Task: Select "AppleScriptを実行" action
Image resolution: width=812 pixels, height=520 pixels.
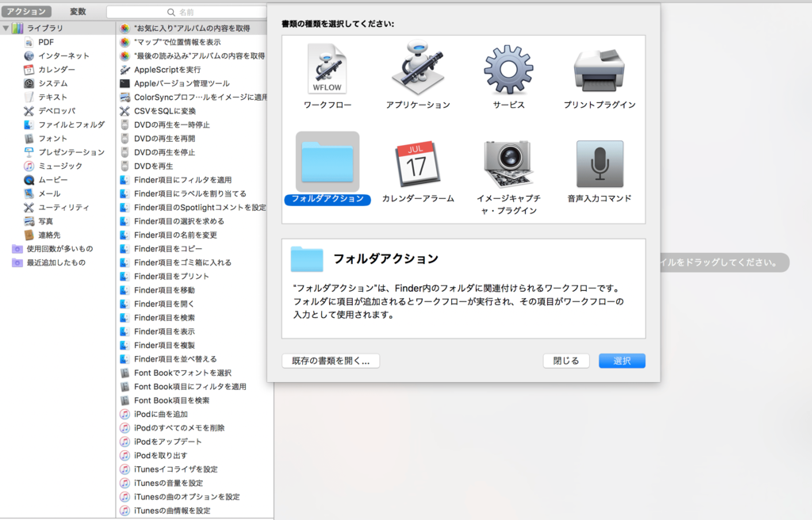Action: tap(167, 70)
